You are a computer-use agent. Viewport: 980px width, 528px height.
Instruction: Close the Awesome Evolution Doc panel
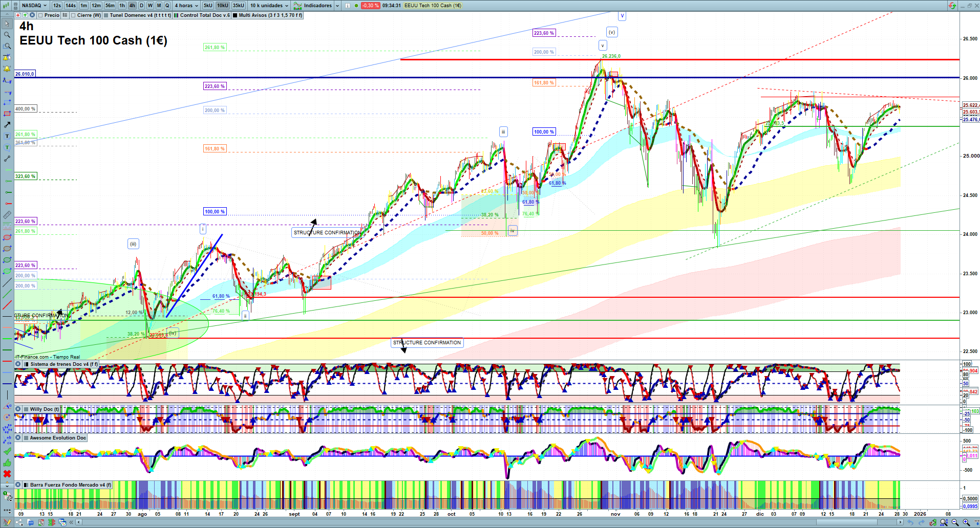tap(18, 438)
